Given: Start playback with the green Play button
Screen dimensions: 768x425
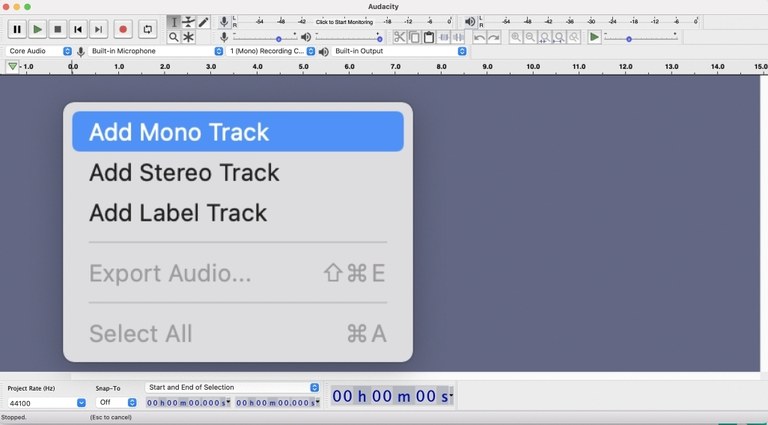Looking at the screenshot, I should (x=37, y=29).
